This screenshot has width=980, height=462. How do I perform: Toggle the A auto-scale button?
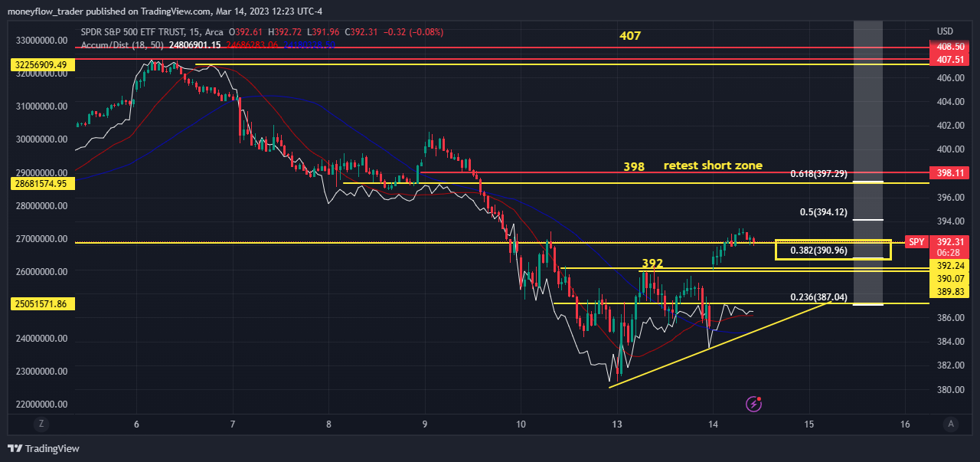point(950,424)
